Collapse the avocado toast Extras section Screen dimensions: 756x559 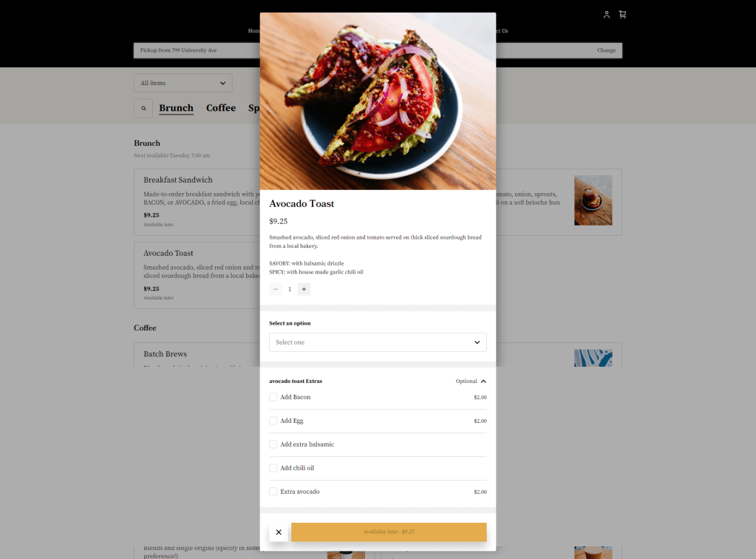483,381
